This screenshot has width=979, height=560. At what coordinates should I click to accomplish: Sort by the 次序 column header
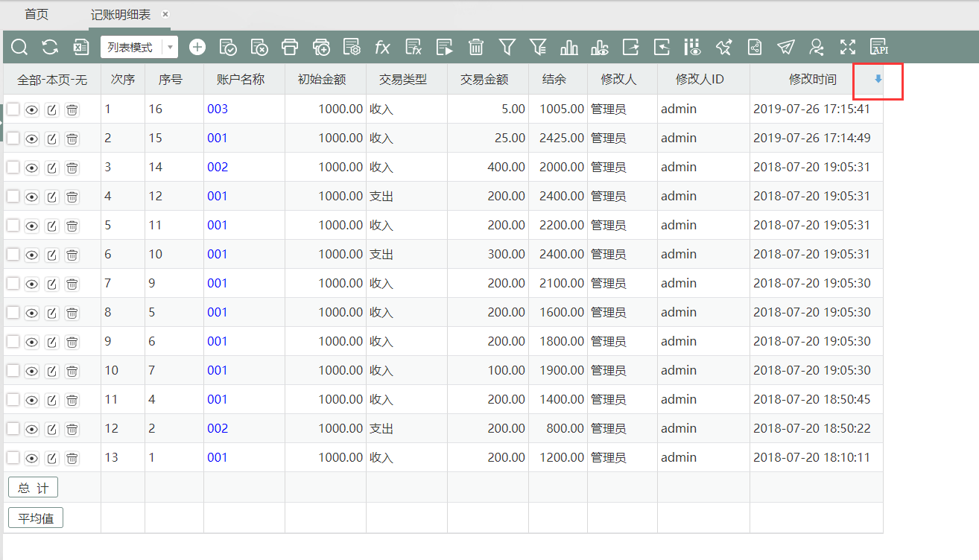(123, 79)
